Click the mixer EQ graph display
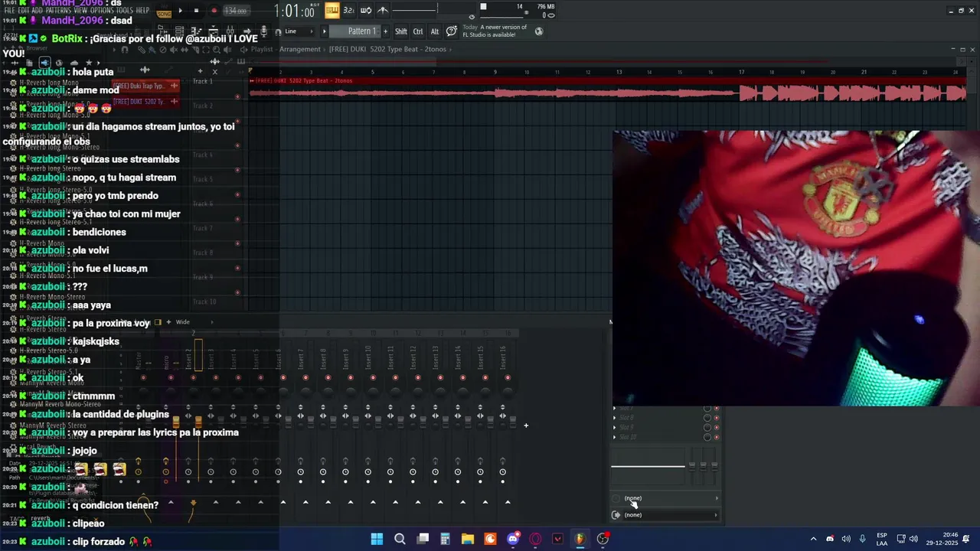The width and height of the screenshot is (980, 551). point(648,466)
